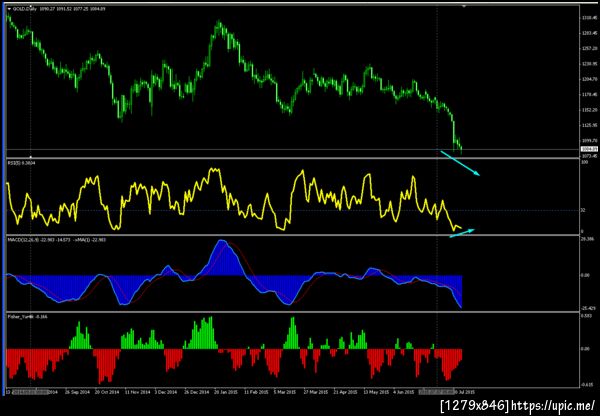Click the 26 Dec 2014 date label
The width and height of the screenshot is (600, 416).
196,392
